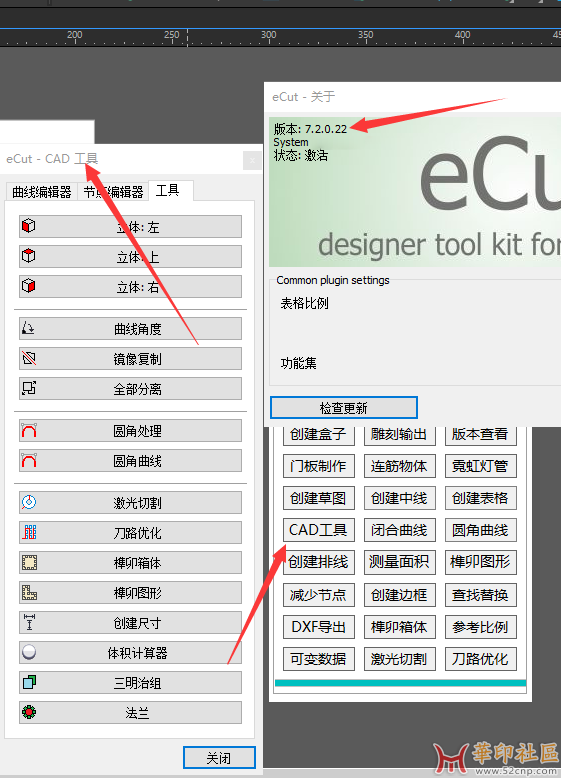Select the 立体: 上 cube icon
561x778 pixels.
click(29, 256)
